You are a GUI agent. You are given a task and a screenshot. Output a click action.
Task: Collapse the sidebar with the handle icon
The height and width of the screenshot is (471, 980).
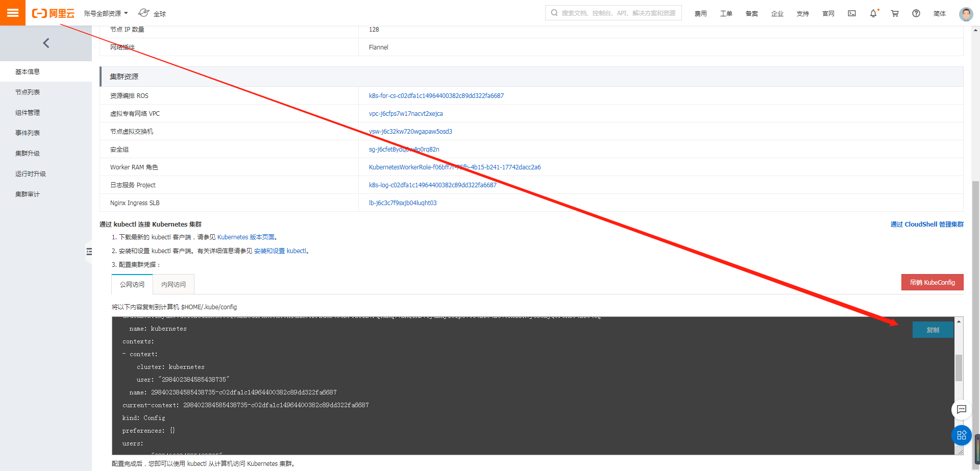[89, 252]
